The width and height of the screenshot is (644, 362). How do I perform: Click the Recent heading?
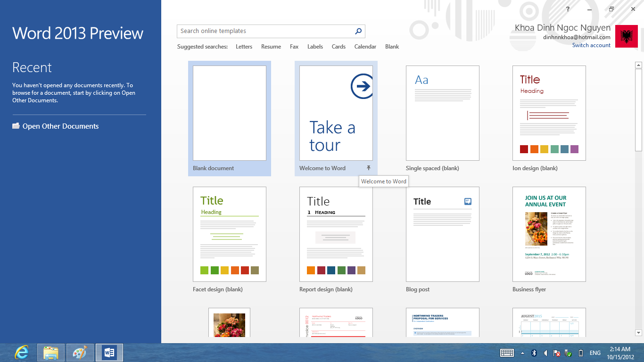[x=32, y=67]
